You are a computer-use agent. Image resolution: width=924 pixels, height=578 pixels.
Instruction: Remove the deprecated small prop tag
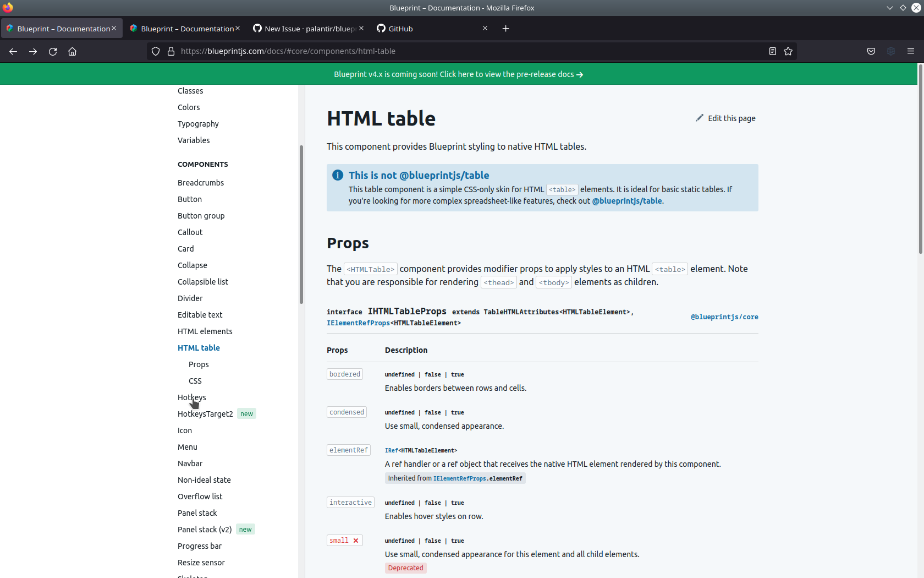356,540
